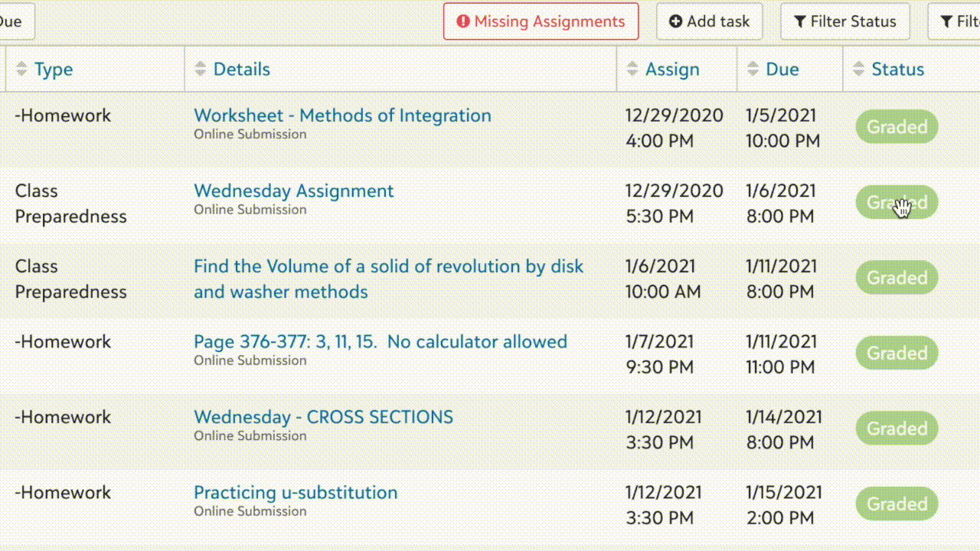980x551 pixels.
Task: Click Graded status for CROSS SECTIONS row
Action: coord(897,429)
